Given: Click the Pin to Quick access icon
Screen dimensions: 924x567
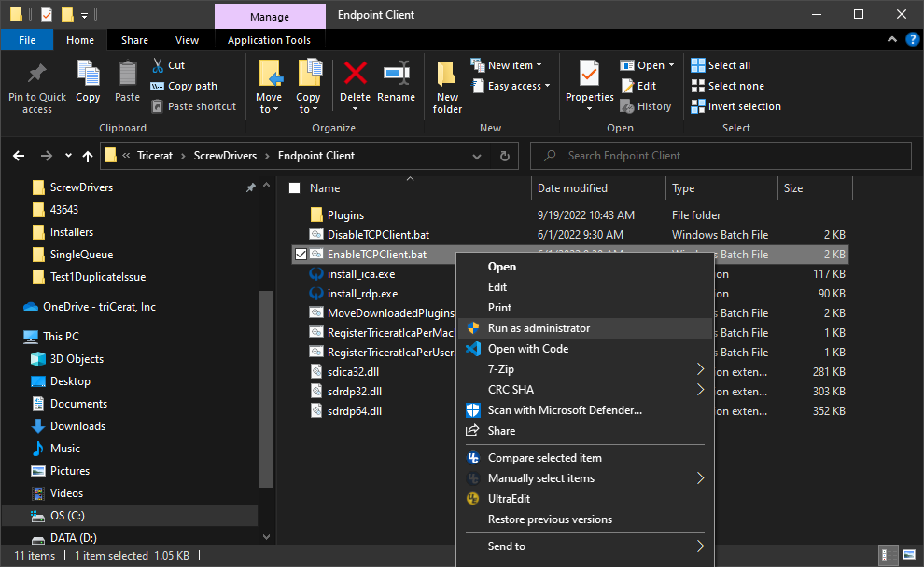Looking at the screenshot, I should (37, 75).
